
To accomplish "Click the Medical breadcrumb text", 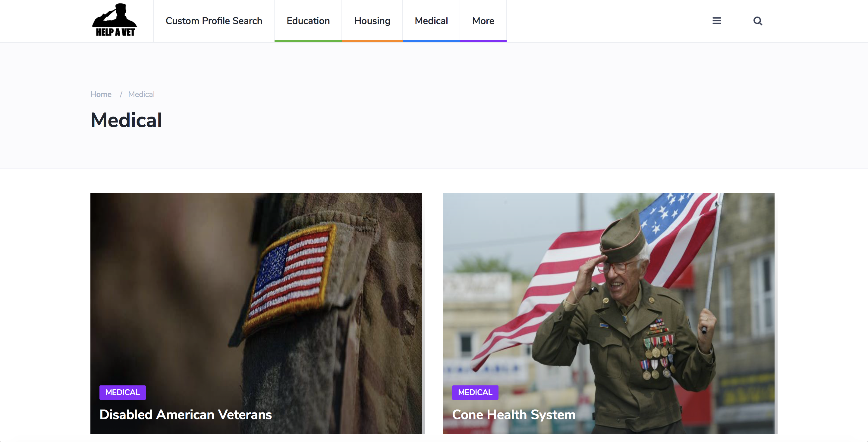I will click(141, 94).
